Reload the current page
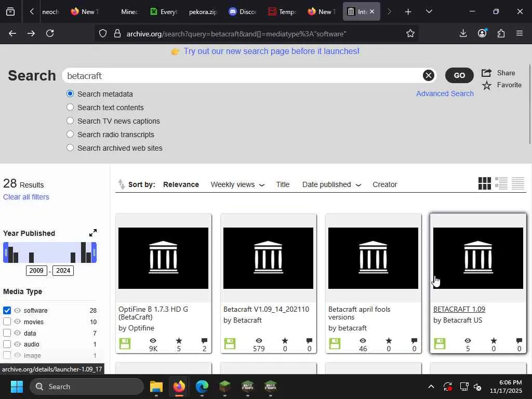This screenshot has height=399, width=532. [x=50, y=33]
